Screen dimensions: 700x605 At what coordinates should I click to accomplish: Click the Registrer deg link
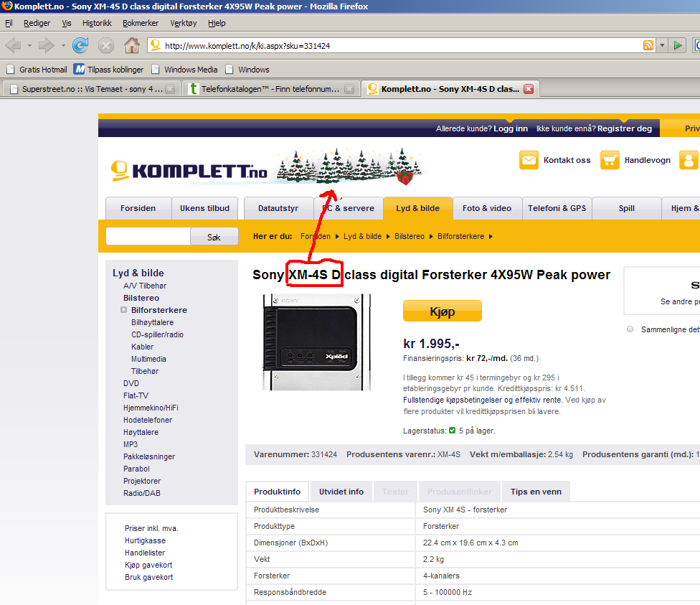pos(625,128)
